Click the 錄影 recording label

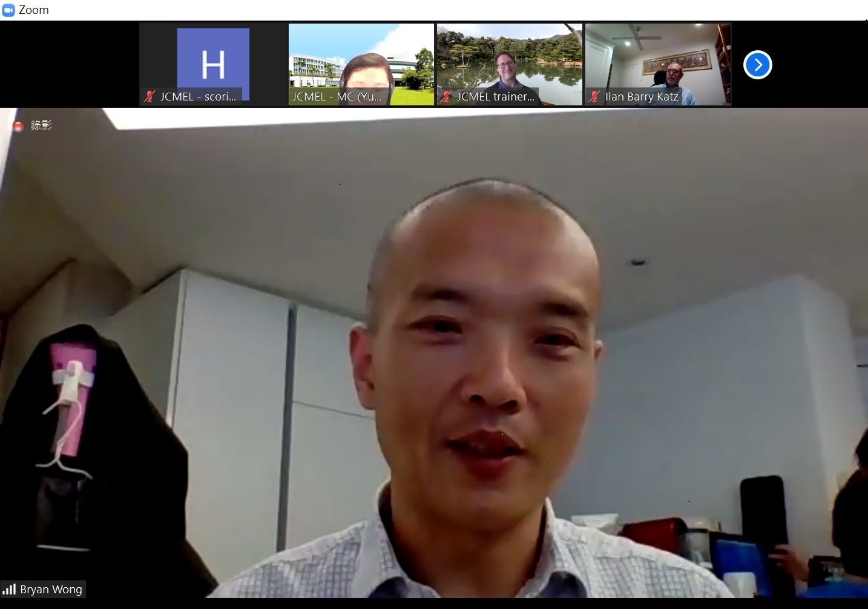(x=41, y=125)
